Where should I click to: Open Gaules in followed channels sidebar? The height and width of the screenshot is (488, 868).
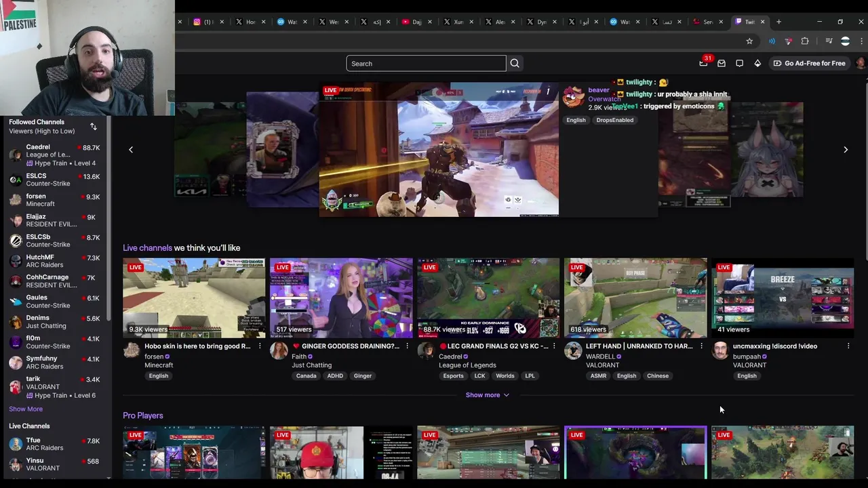click(56, 302)
